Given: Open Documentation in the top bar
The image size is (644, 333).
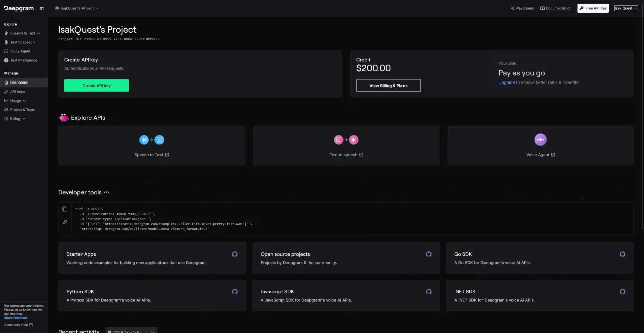Looking at the screenshot, I should pyautogui.click(x=556, y=8).
